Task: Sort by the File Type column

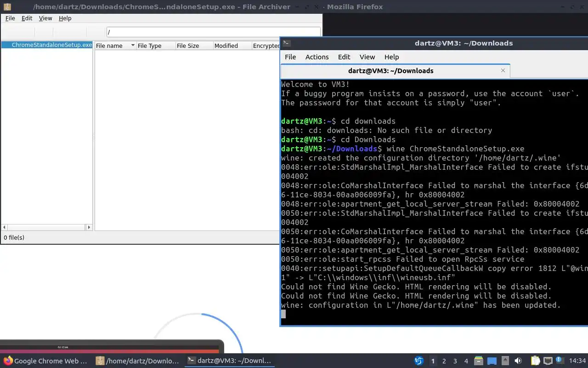Action: tap(155, 46)
